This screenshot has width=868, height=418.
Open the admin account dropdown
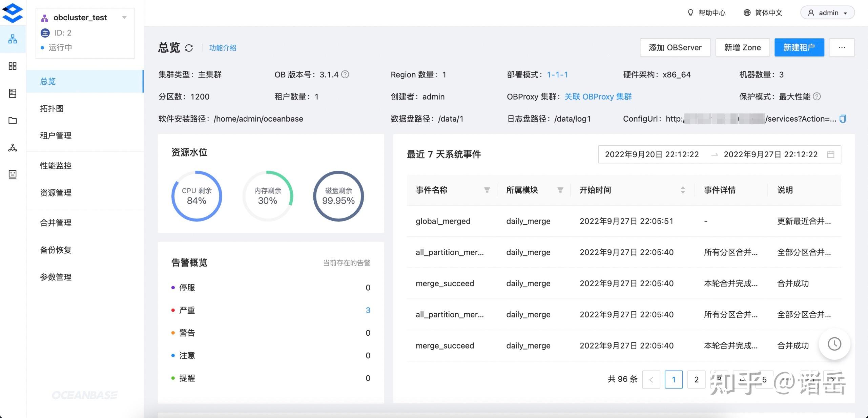(827, 13)
